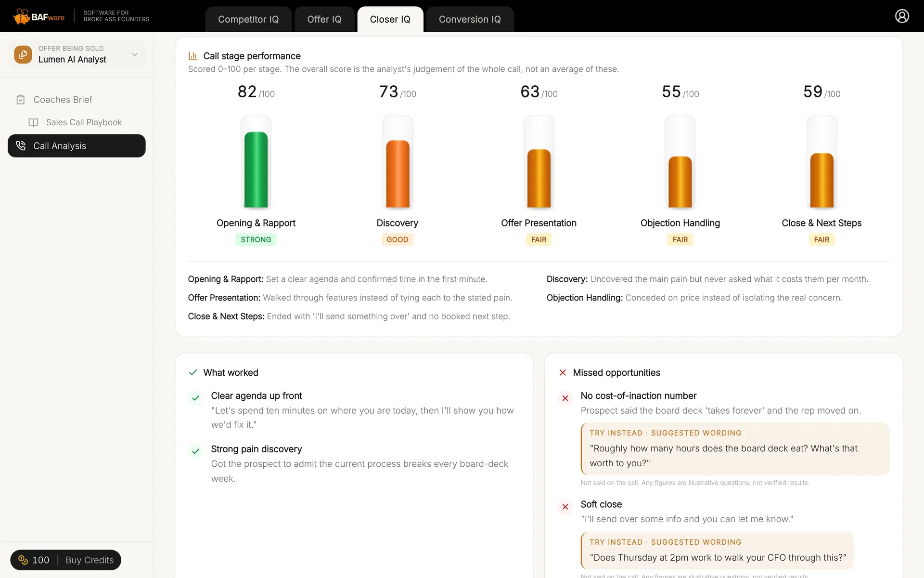
Task: Open the user account profile icon
Action: pos(902,16)
